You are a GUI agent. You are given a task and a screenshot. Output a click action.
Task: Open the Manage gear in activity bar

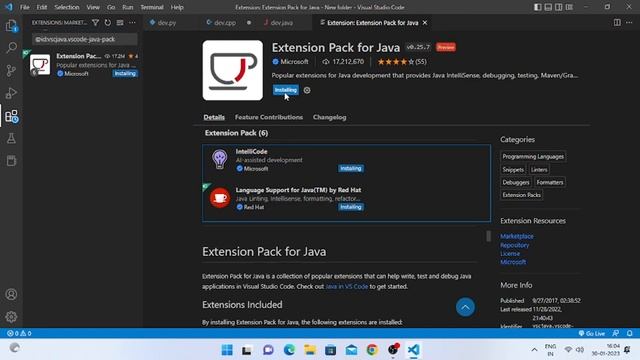tap(11, 317)
